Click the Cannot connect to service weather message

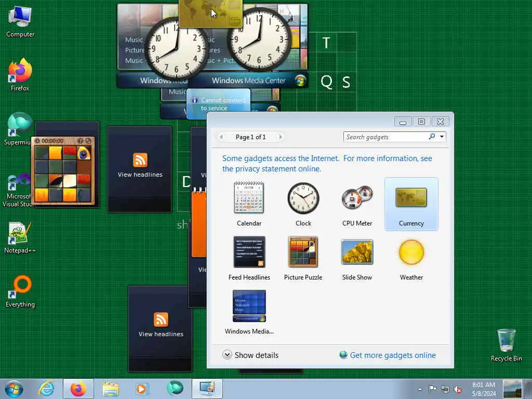point(222,104)
